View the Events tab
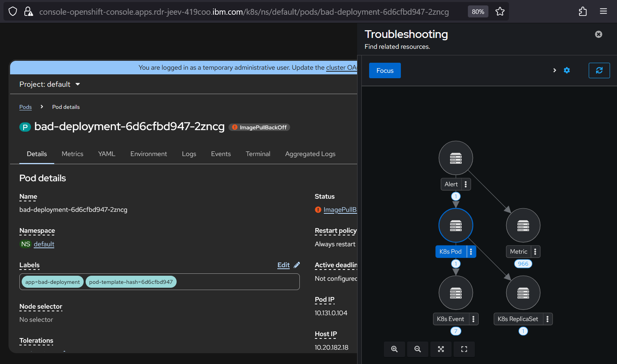617x364 pixels. (x=221, y=154)
